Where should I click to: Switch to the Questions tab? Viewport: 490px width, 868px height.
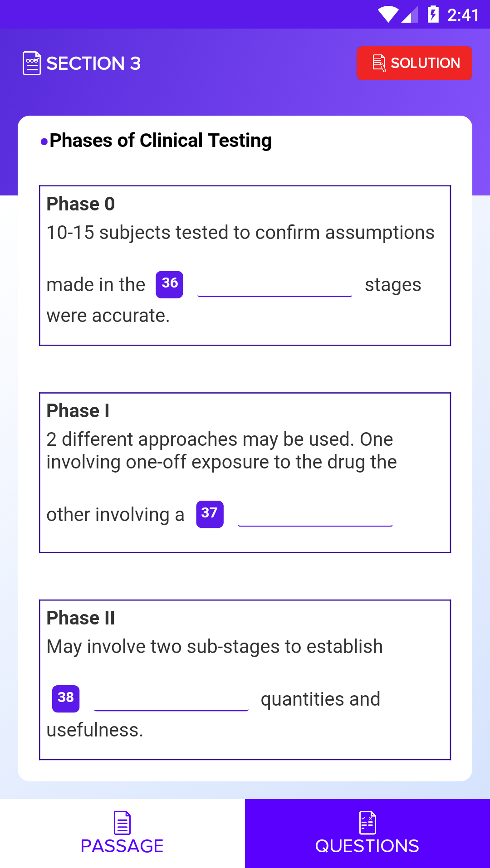tap(367, 834)
